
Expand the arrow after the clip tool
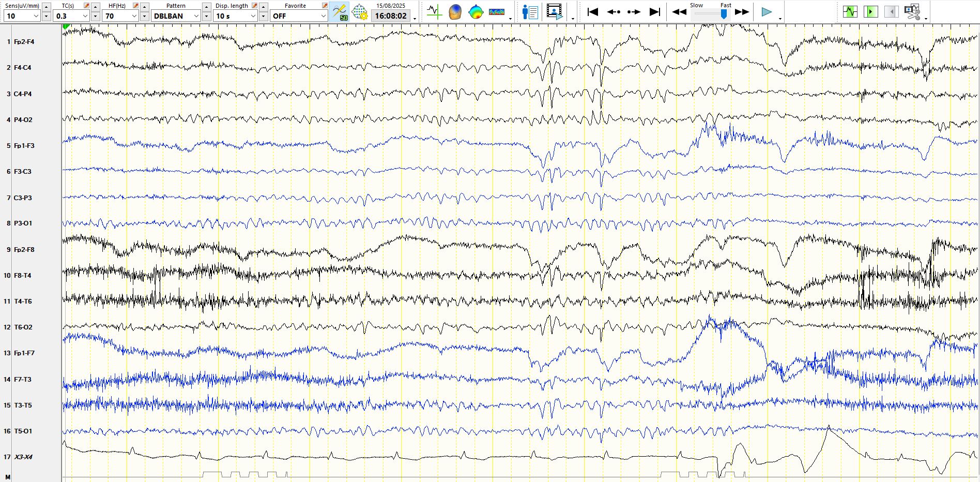(x=926, y=19)
